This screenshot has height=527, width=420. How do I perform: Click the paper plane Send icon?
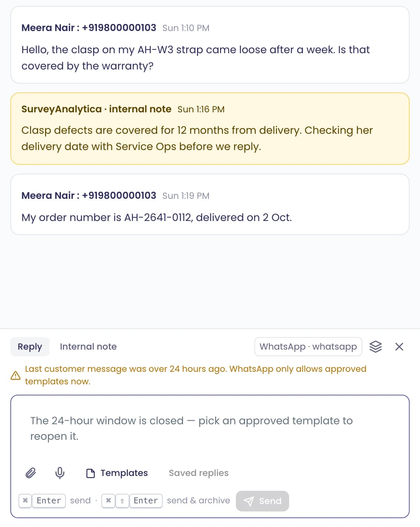click(249, 501)
